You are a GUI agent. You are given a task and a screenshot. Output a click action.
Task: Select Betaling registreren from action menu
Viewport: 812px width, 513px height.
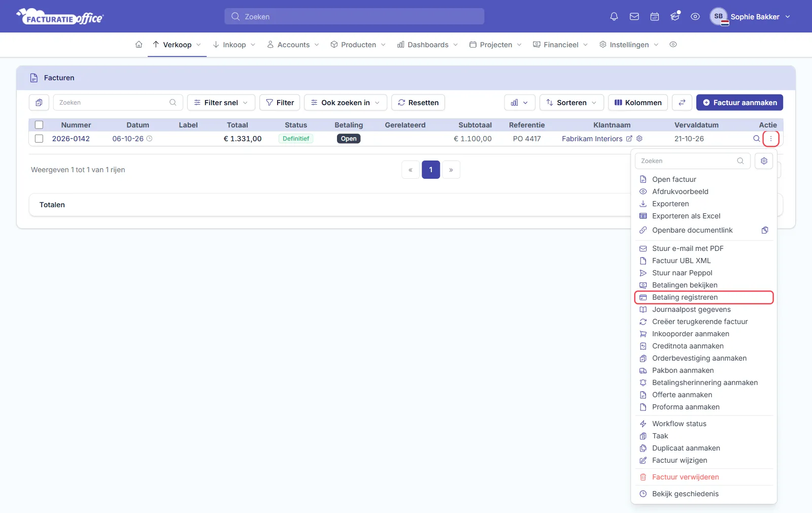(704, 297)
